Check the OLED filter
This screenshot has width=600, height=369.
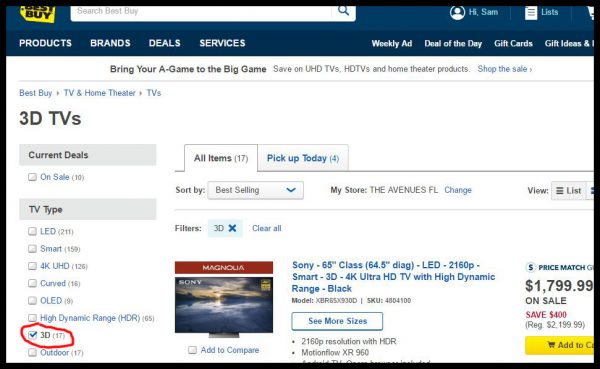[x=32, y=300]
